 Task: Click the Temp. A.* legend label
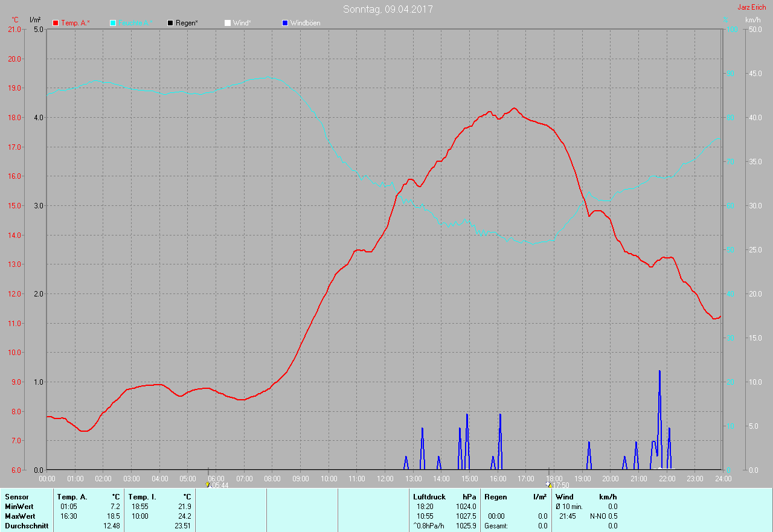(75, 23)
